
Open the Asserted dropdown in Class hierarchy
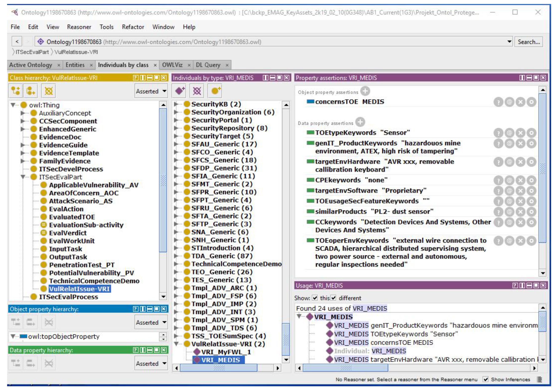click(151, 91)
